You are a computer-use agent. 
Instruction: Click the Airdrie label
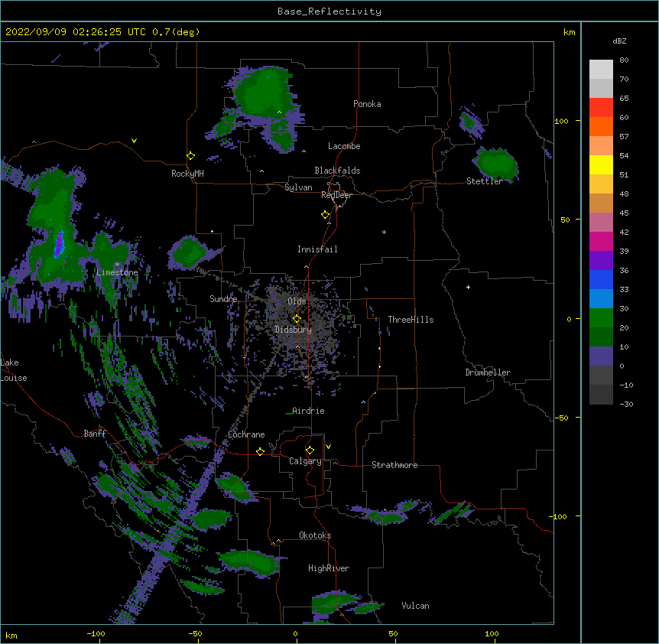point(308,411)
